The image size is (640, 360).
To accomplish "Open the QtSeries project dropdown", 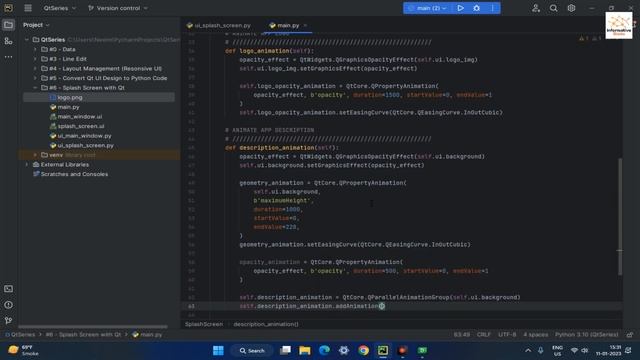I will point(60,8).
